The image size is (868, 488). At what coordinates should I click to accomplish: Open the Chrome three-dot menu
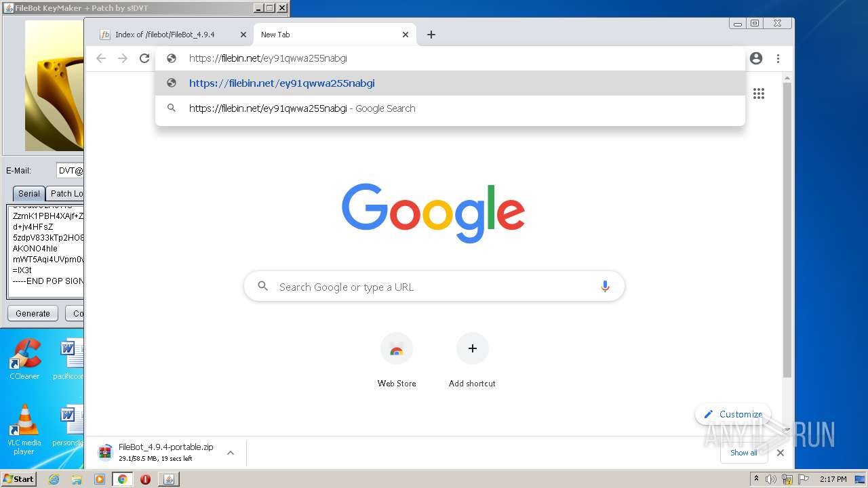778,58
